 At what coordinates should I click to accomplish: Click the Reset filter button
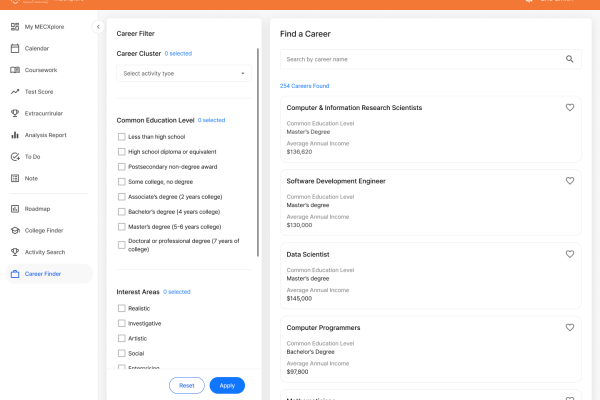pyautogui.click(x=187, y=385)
